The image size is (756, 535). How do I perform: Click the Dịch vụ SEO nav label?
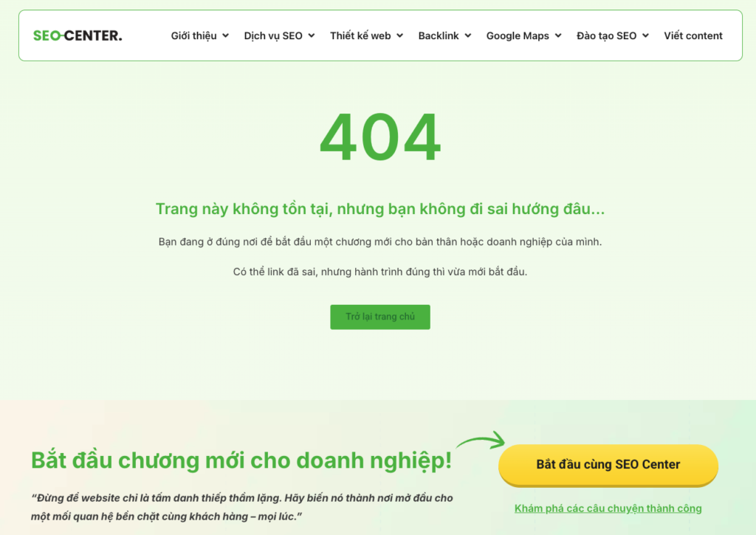point(273,35)
